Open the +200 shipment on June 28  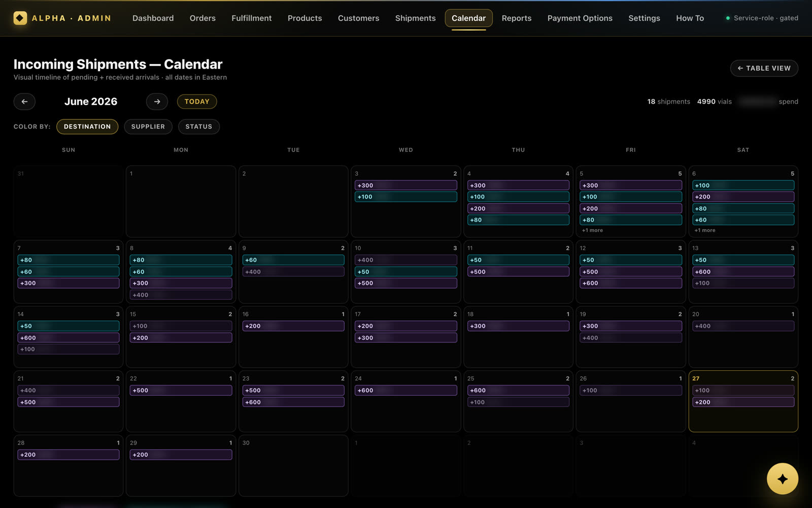tap(69, 455)
